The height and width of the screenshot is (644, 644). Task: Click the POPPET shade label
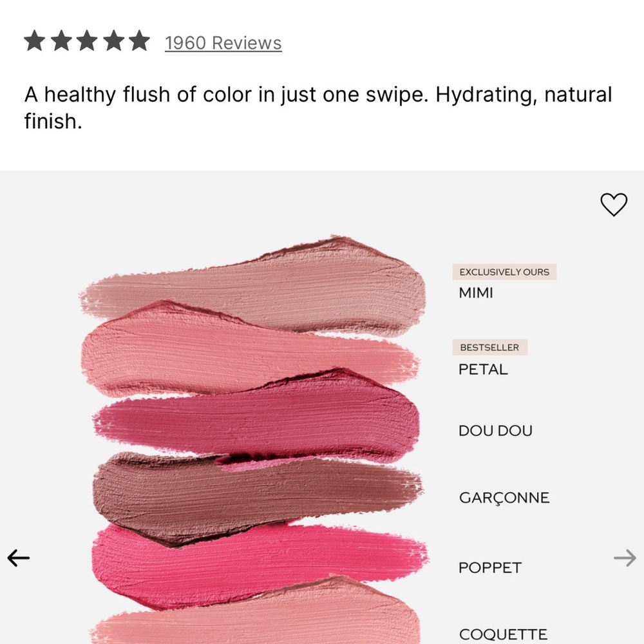pos(490,567)
